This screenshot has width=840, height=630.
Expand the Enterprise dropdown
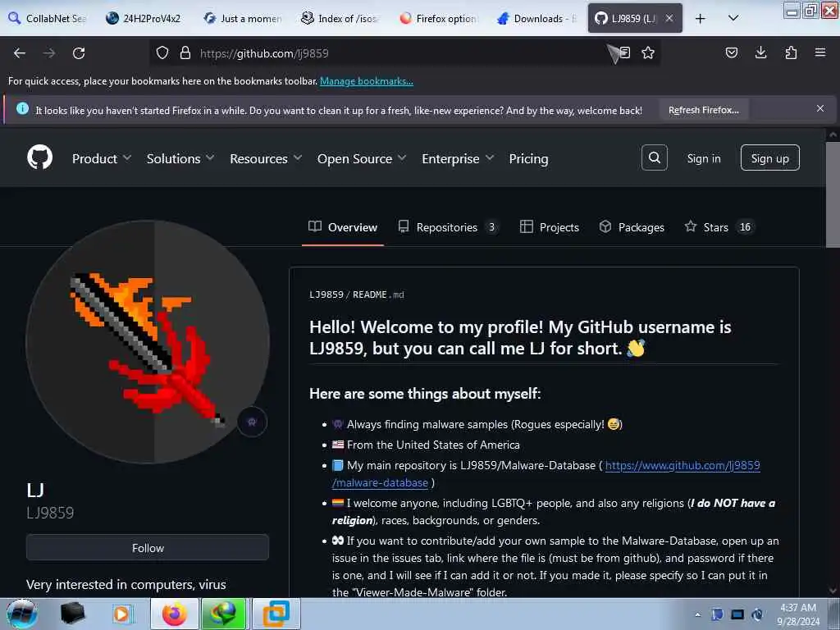(458, 158)
